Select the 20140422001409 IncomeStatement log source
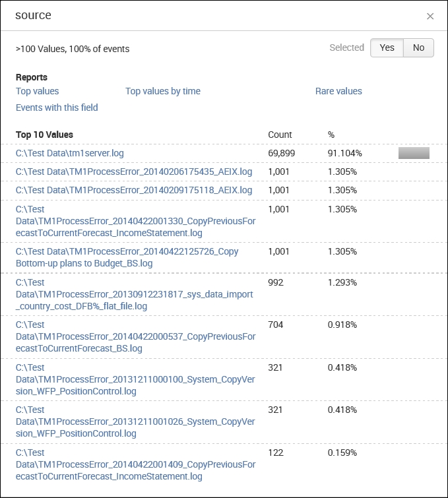Viewport: 448px width, 498px height. click(x=135, y=464)
